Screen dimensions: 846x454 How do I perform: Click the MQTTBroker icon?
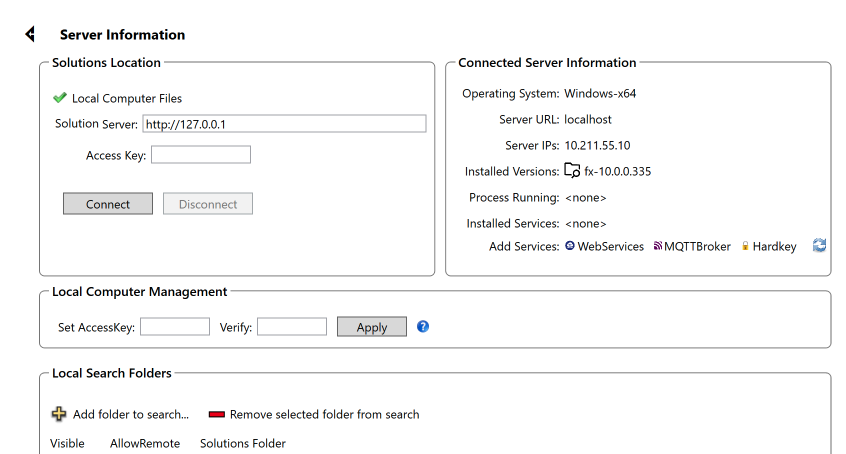coord(657,246)
